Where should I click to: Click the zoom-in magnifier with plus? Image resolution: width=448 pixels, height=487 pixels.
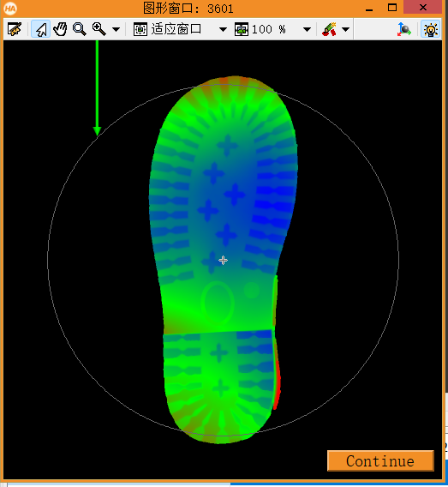pyautogui.click(x=99, y=29)
